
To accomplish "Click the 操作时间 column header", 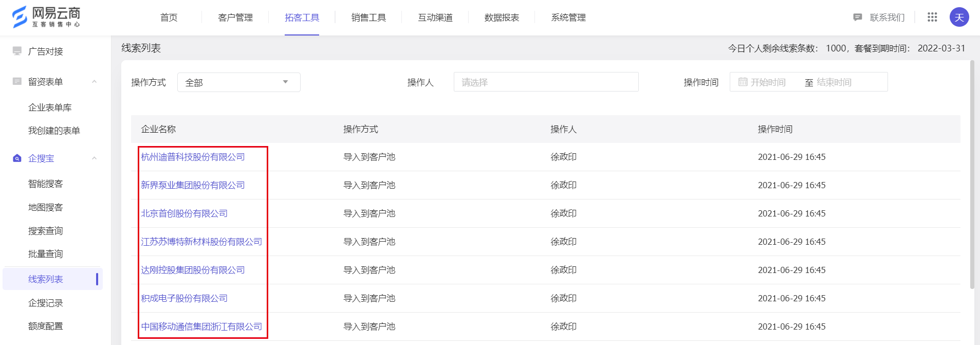I will click(x=775, y=129).
